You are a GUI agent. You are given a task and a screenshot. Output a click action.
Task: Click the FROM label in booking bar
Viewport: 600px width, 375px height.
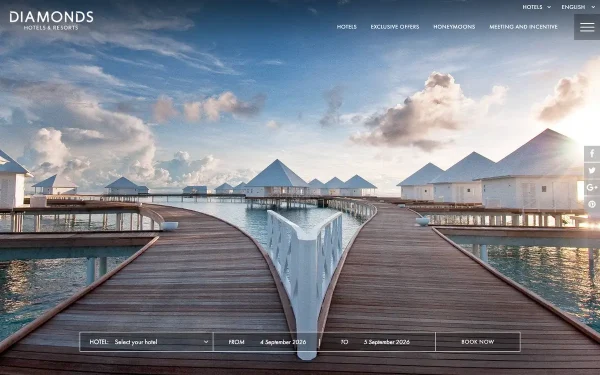pos(236,342)
